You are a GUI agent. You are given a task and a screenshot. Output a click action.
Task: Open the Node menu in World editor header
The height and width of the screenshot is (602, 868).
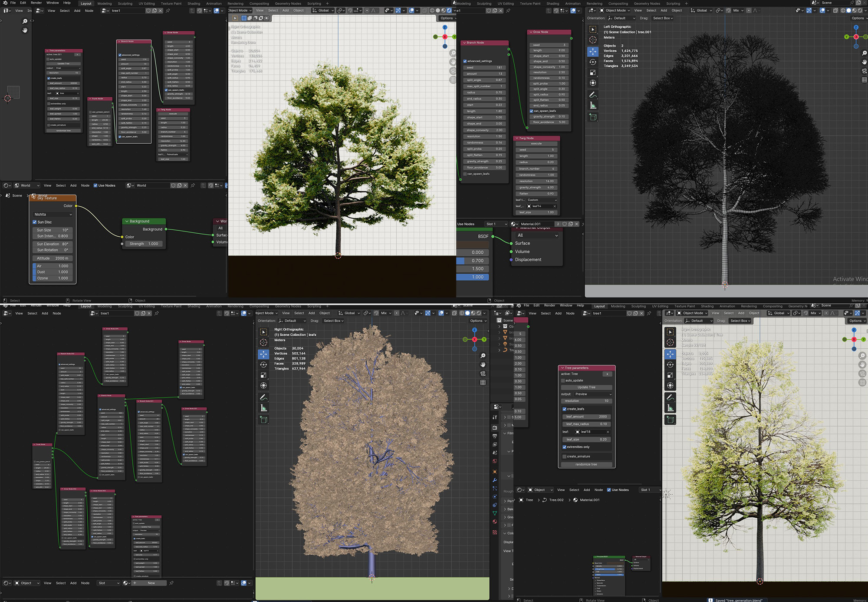(x=85, y=185)
